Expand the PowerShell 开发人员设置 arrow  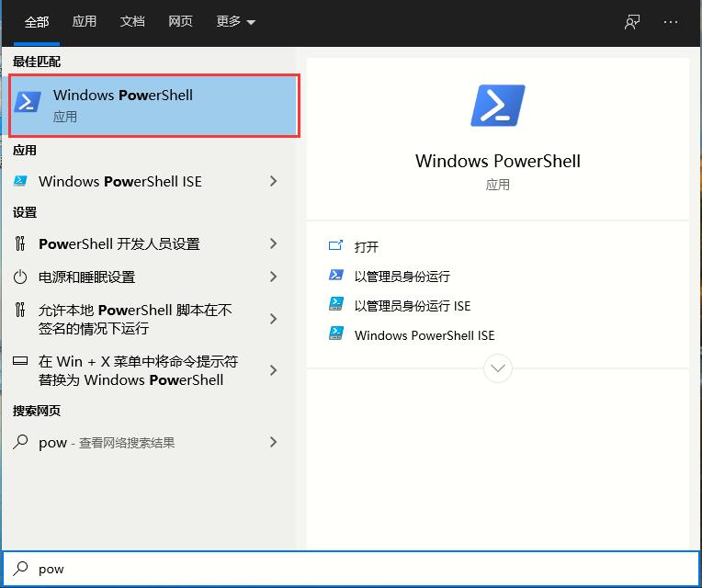(x=273, y=243)
